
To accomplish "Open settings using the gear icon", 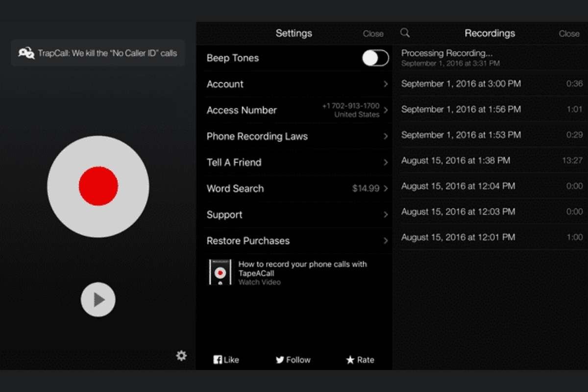I will 181,355.
